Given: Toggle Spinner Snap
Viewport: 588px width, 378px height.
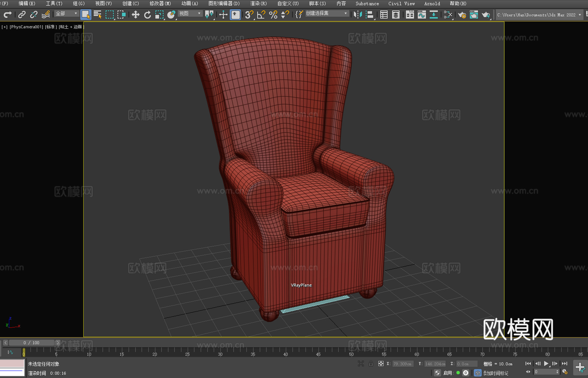Looking at the screenshot, I should point(285,14).
